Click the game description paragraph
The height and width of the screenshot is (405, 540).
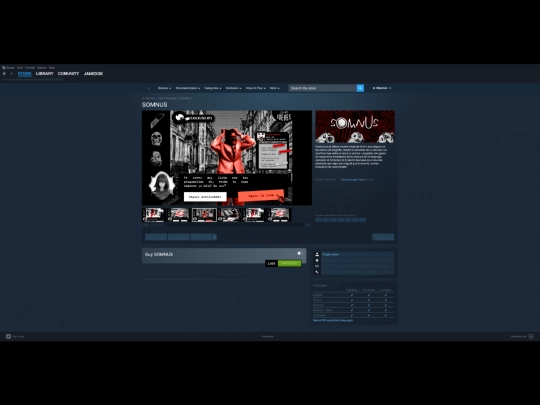[x=351, y=157]
